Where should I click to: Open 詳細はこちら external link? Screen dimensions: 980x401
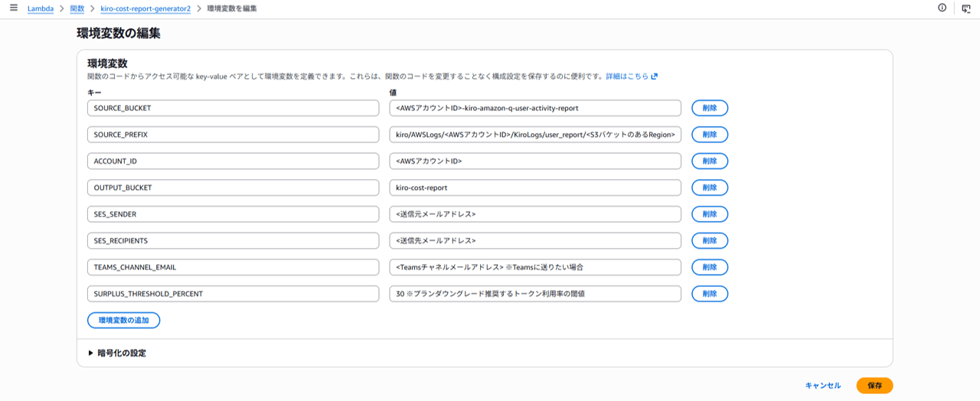[632, 77]
